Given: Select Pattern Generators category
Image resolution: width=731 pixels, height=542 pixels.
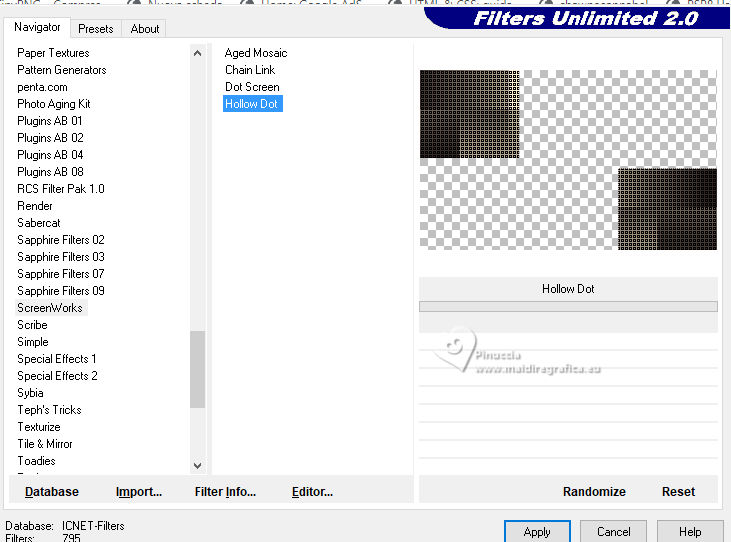Looking at the screenshot, I should [x=62, y=70].
